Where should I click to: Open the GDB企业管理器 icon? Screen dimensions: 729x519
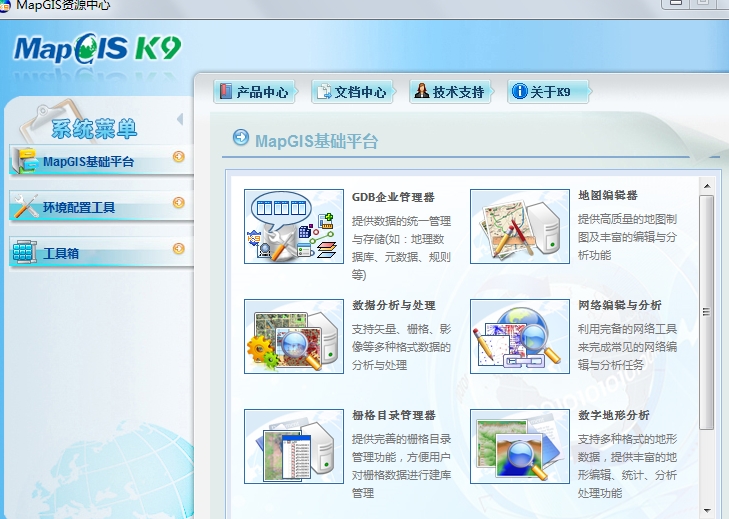pyautogui.click(x=294, y=226)
